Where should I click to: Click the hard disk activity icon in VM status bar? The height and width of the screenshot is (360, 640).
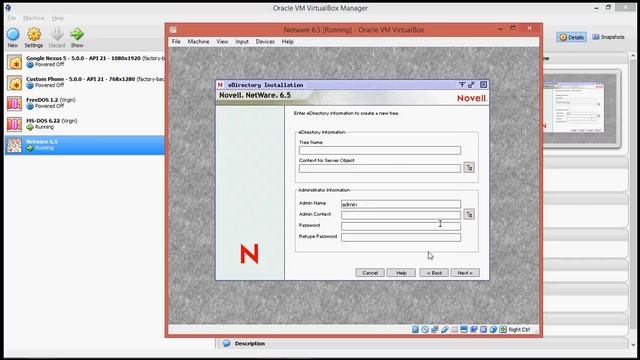tap(415, 329)
